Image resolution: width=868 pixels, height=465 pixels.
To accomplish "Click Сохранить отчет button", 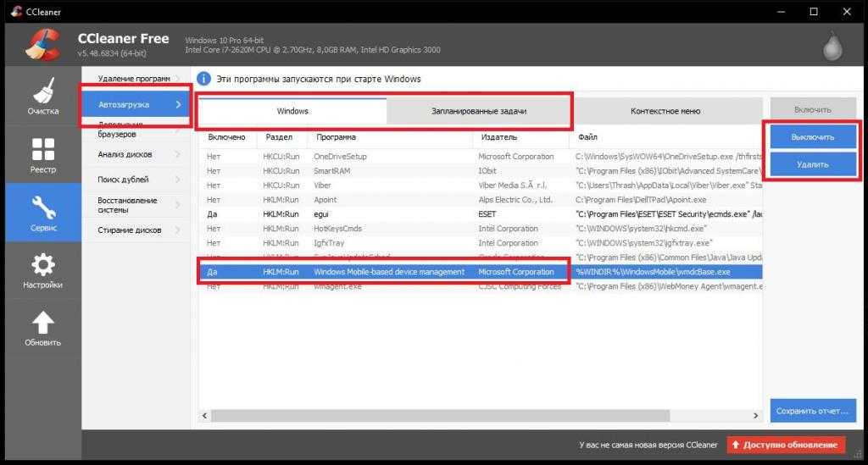I will point(812,411).
